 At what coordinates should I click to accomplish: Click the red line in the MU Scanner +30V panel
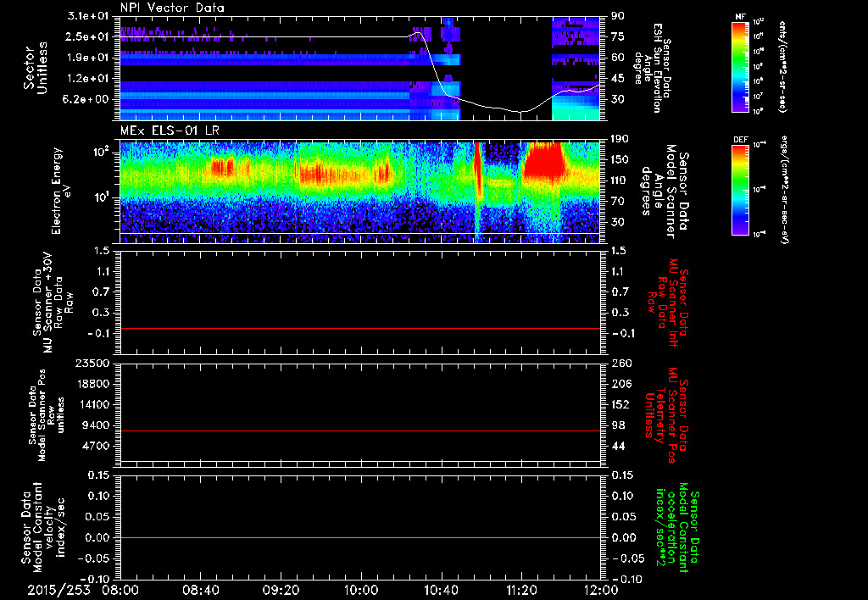pos(359,329)
